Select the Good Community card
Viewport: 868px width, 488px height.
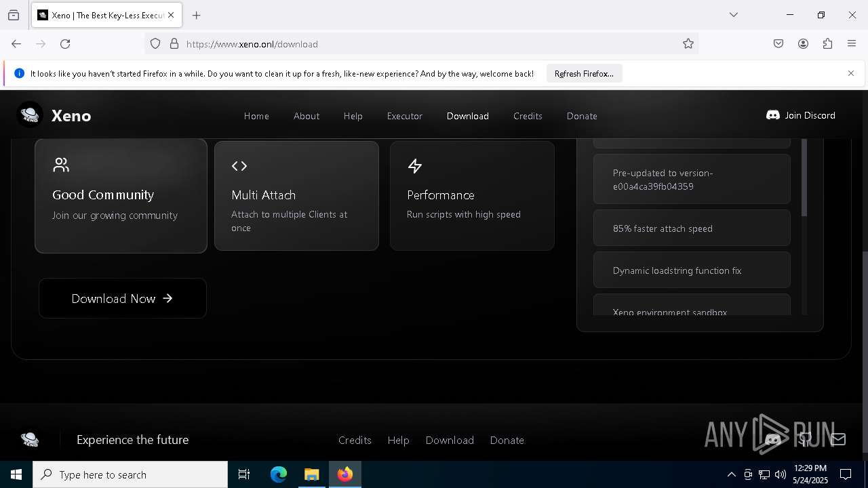121,196
